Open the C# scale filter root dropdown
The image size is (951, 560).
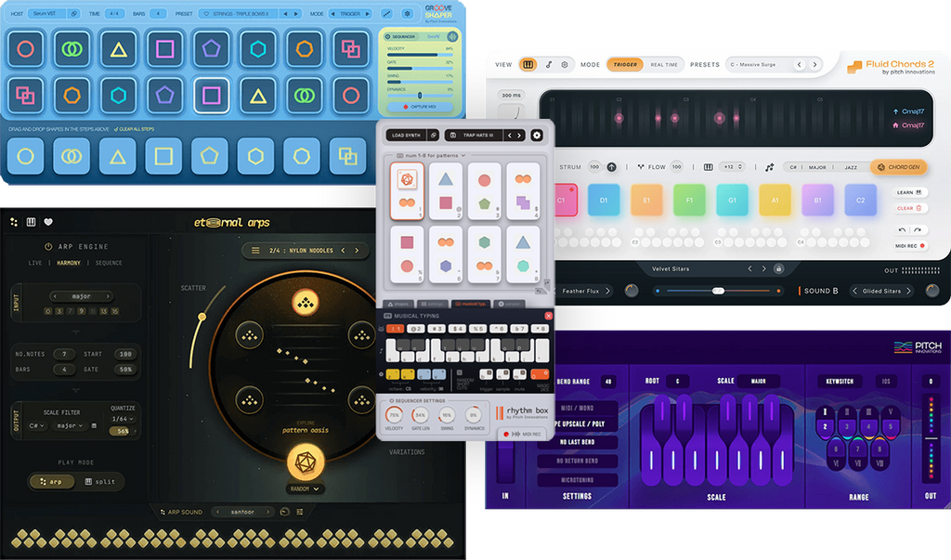tap(37, 425)
